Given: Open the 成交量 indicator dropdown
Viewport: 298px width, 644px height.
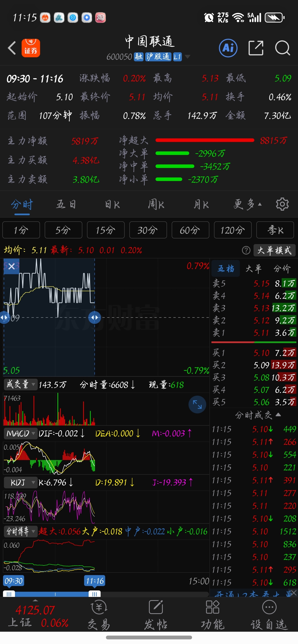Looking at the screenshot, I should click(20, 384).
